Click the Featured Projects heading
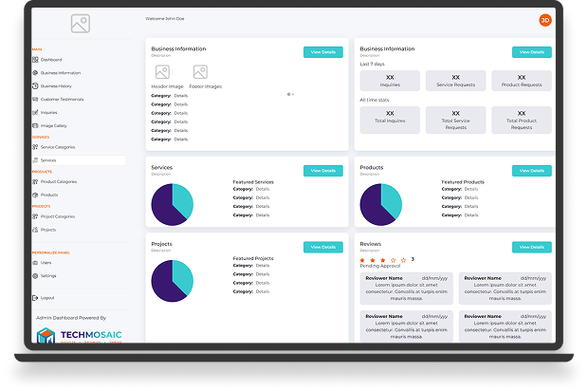The height and width of the screenshot is (391, 588). tap(253, 258)
